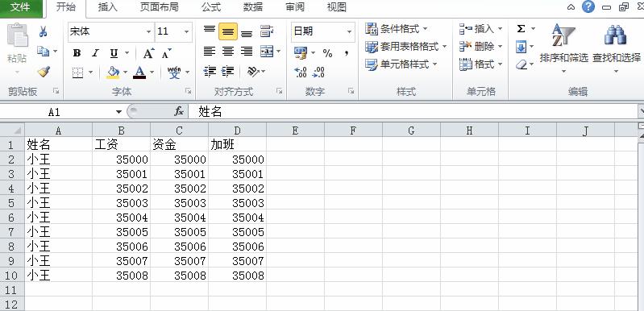This screenshot has height=311, width=644.
Task: Toggle italic formatting
Action: pyautogui.click(x=95, y=53)
